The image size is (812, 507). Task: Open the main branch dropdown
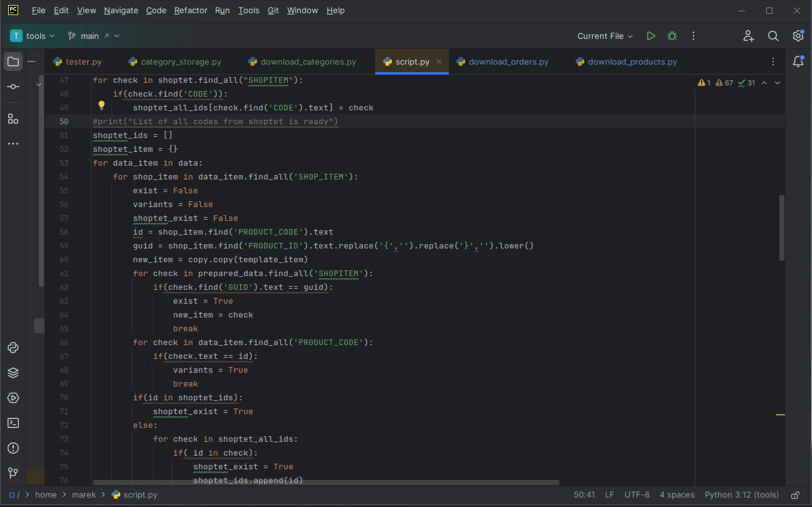tap(93, 36)
